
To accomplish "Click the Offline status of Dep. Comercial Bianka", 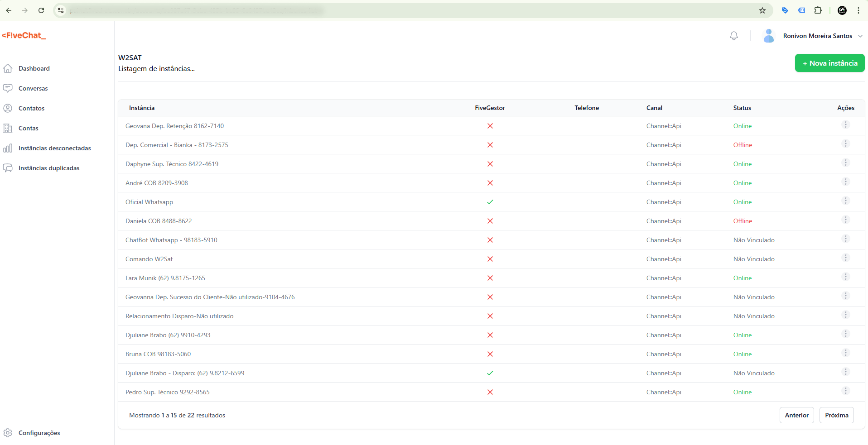I will [x=743, y=145].
